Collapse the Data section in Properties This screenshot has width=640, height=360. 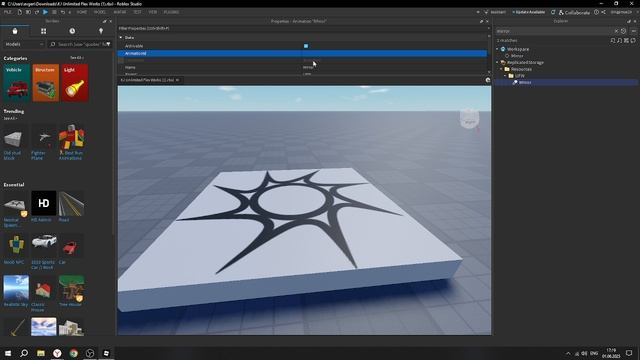121,38
